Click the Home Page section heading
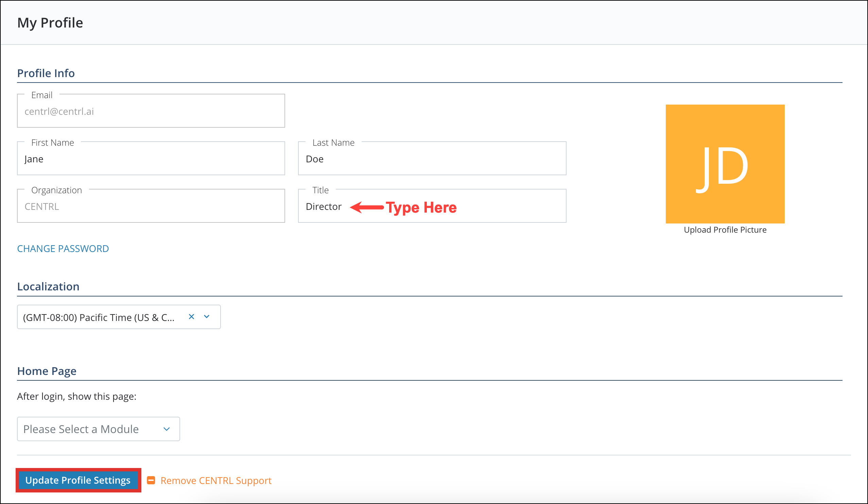 [x=47, y=371]
